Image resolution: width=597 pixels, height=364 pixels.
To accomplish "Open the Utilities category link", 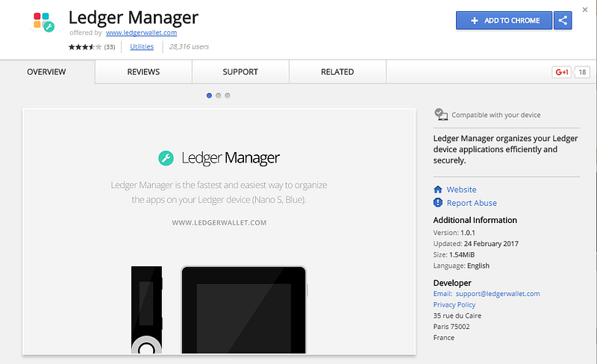I will coord(142,46).
